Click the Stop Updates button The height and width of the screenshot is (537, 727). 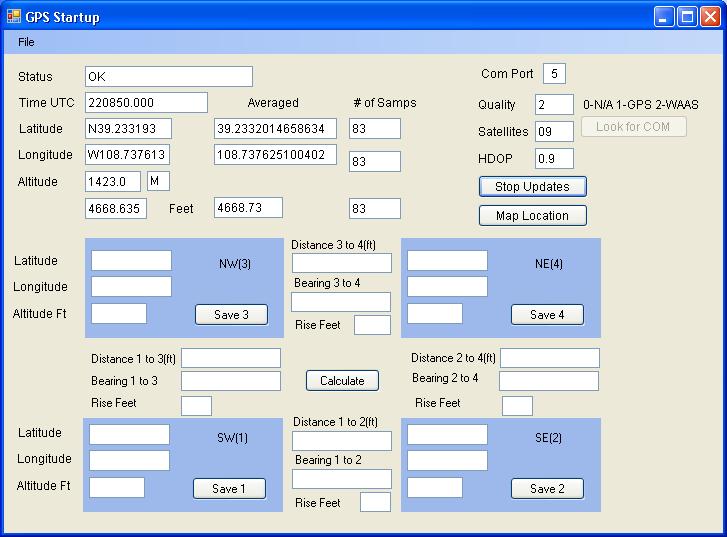click(532, 186)
